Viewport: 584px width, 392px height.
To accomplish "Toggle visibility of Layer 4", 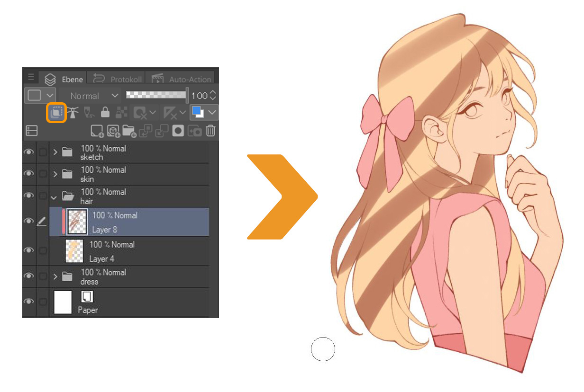I will tap(29, 249).
